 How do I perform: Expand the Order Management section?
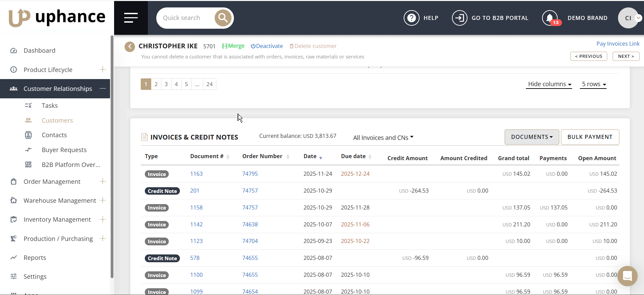(x=103, y=181)
